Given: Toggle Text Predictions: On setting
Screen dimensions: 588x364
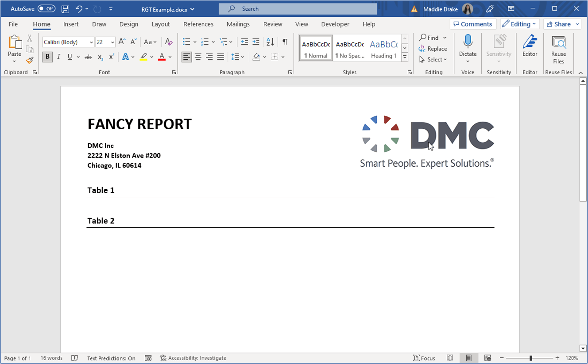Looking at the screenshot, I should pyautogui.click(x=111, y=358).
